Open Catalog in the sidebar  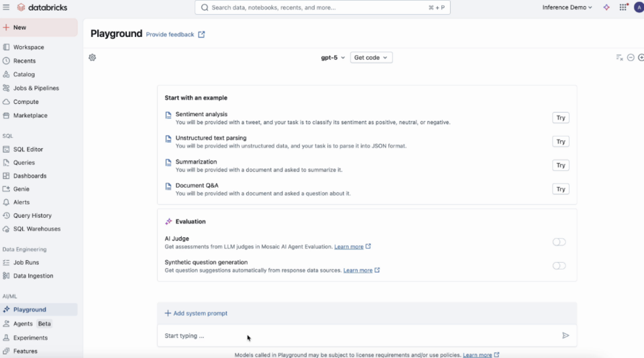pos(24,74)
